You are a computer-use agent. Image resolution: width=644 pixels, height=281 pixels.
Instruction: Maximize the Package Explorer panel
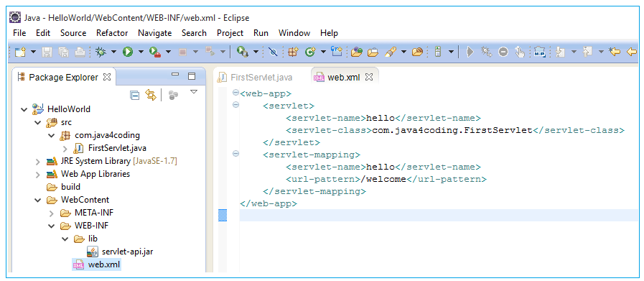pos(192,75)
